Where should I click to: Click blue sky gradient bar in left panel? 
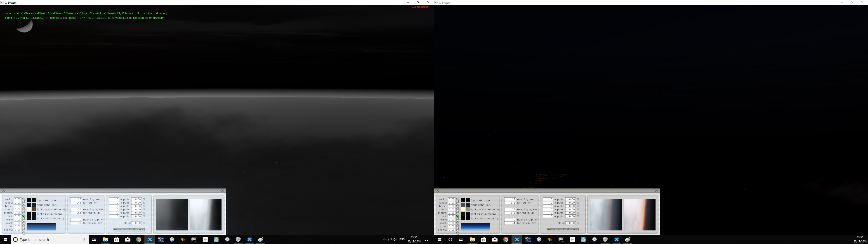point(41,227)
